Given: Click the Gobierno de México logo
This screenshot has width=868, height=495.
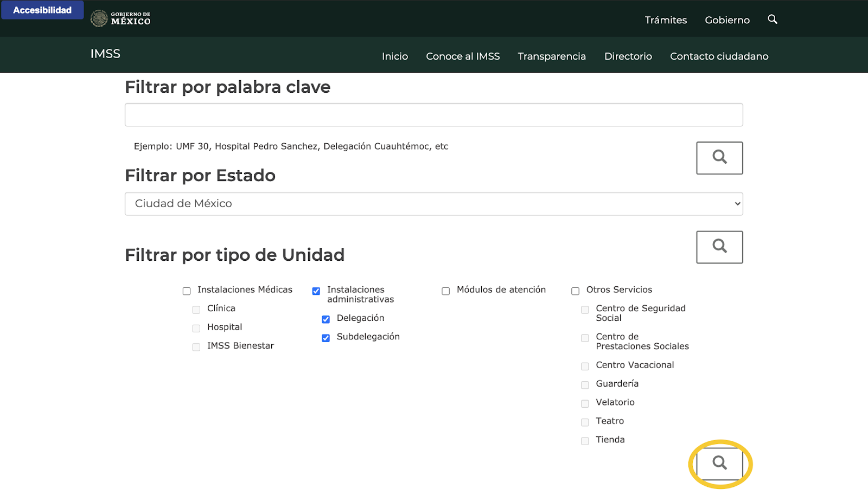Looking at the screenshot, I should tap(120, 18).
